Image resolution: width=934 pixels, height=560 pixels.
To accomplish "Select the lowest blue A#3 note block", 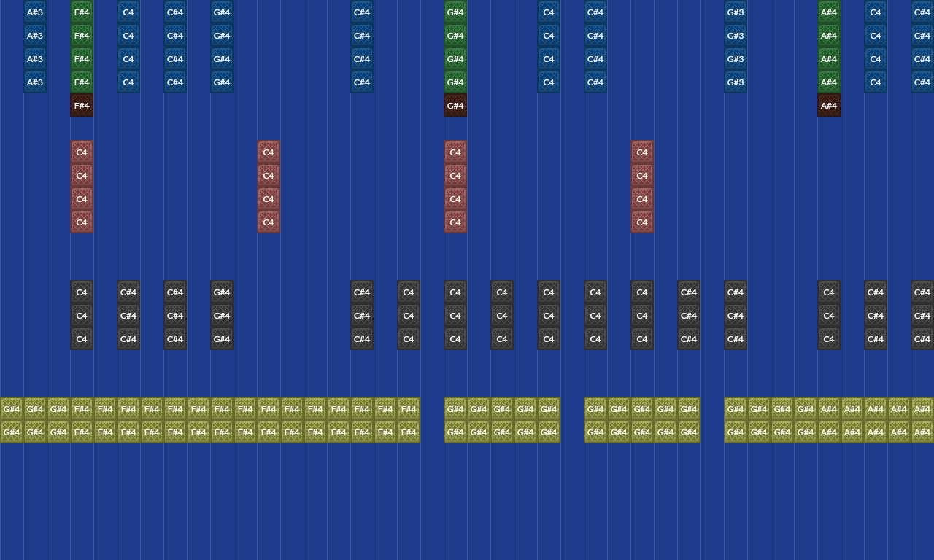I will 35,82.
